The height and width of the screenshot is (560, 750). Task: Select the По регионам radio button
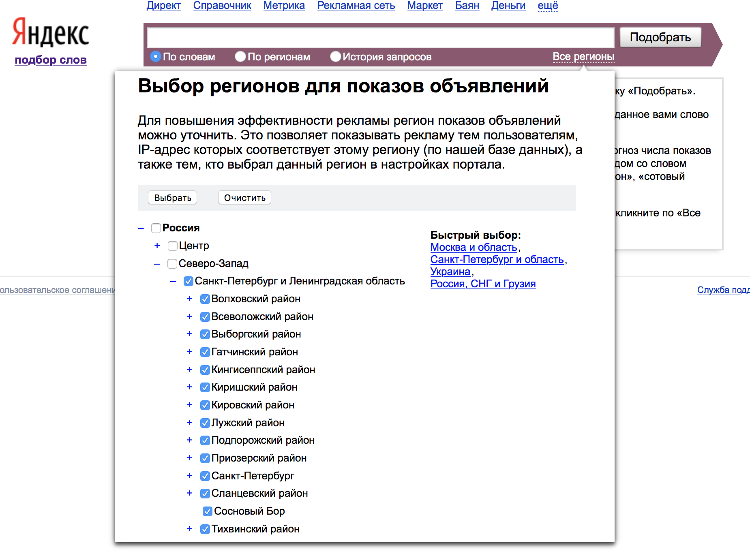point(240,57)
